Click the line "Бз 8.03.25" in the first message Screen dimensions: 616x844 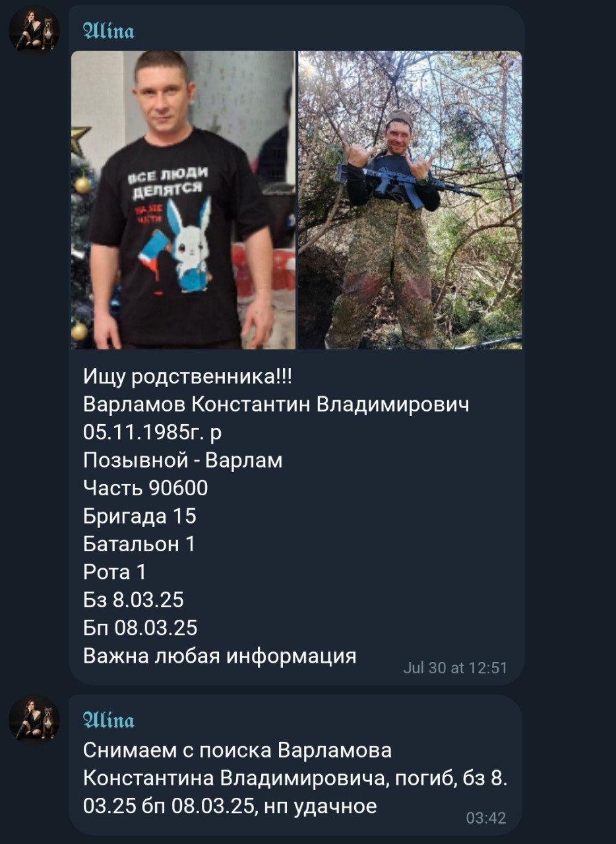coord(133,600)
